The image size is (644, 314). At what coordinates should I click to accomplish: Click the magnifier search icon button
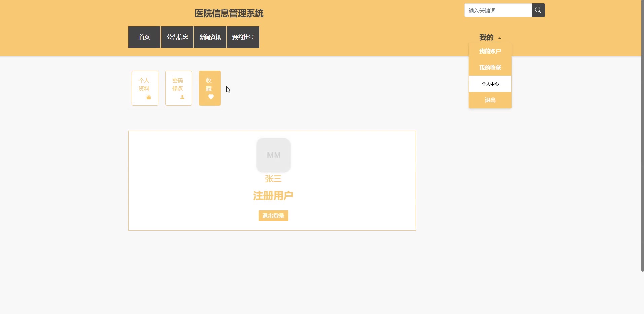click(x=538, y=10)
